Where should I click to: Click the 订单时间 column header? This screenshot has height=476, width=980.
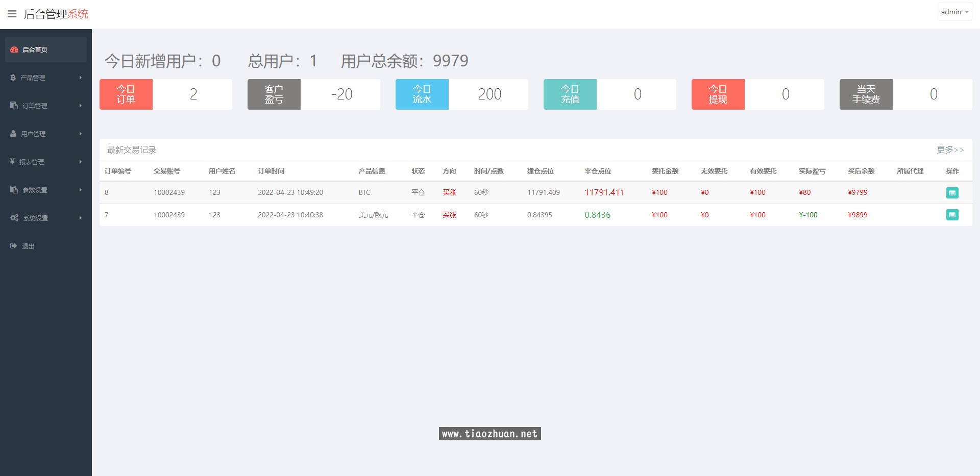tap(271, 171)
